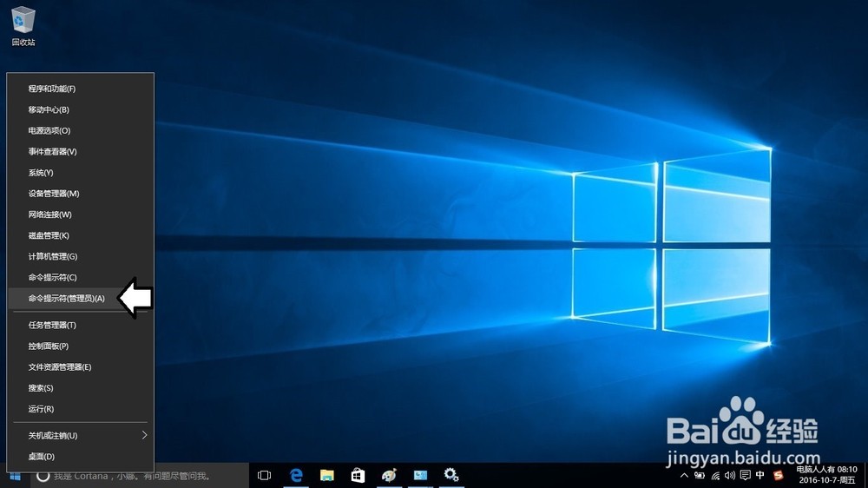This screenshot has width=868, height=488.
Task: Click the Cortana search box
Action: click(x=140, y=476)
